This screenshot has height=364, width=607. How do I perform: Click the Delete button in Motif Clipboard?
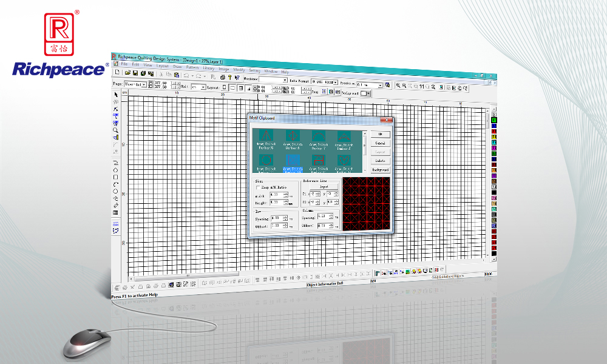(381, 161)
